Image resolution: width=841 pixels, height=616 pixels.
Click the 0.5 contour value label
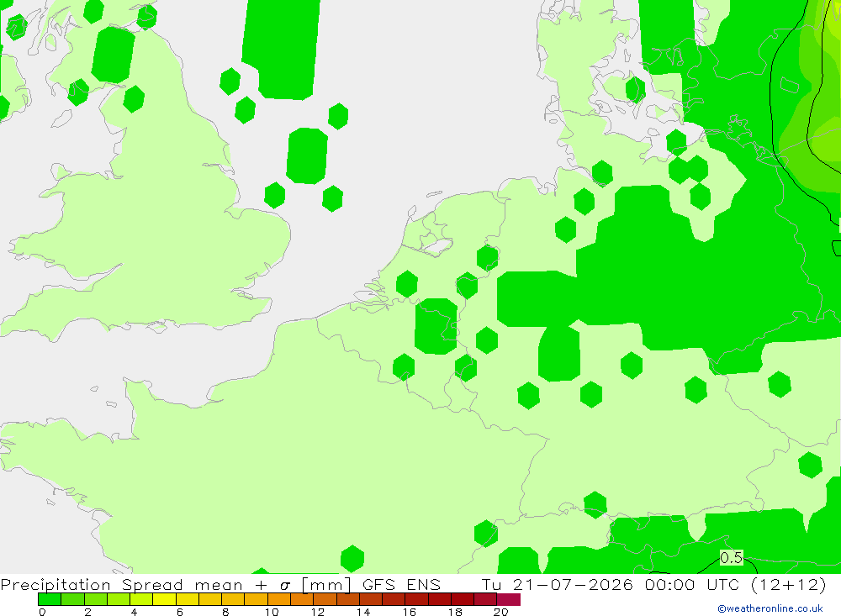731,557
